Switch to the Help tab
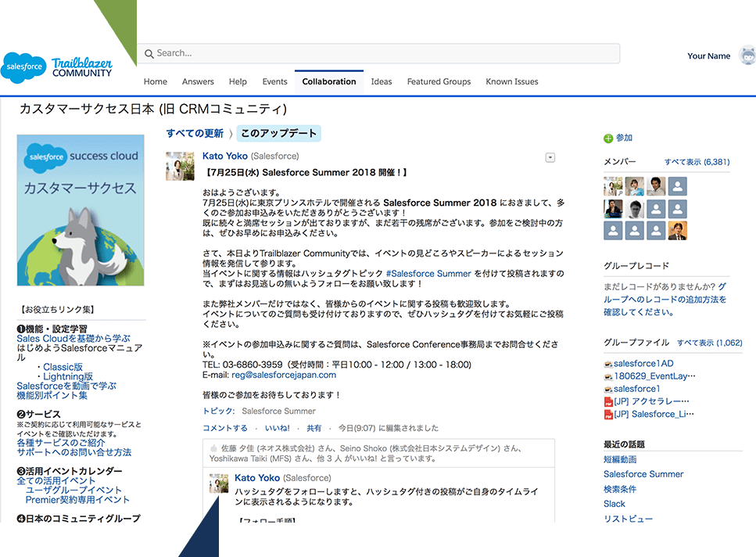 pos(238,81)
